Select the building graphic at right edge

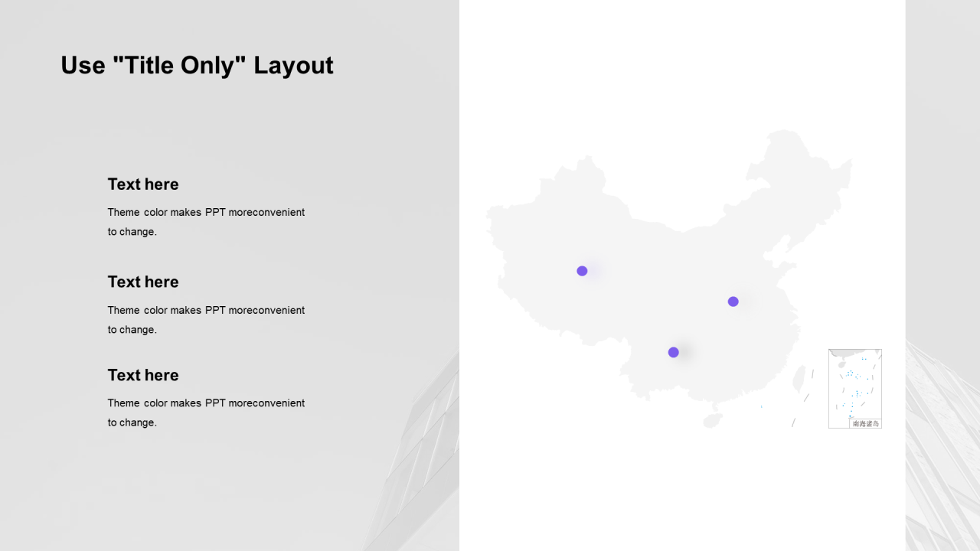[942, 445]
